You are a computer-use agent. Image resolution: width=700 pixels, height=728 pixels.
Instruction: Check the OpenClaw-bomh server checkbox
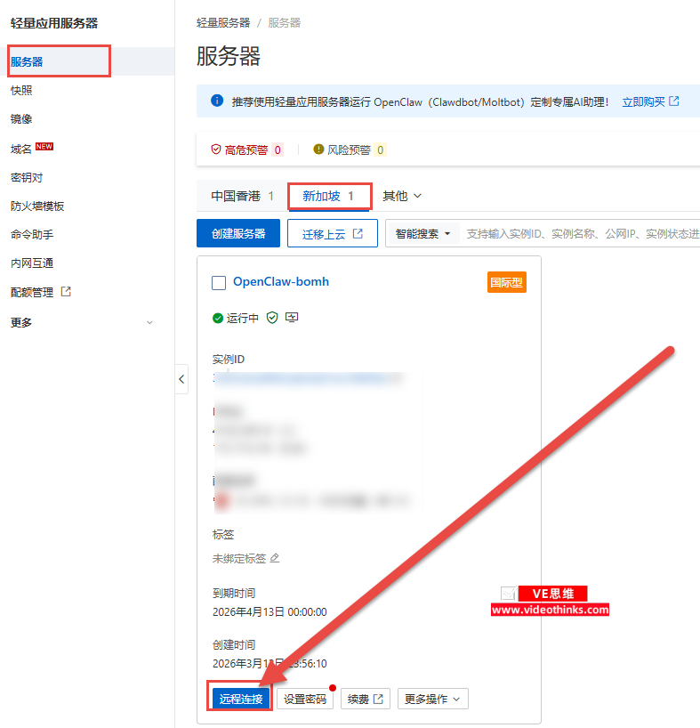(219, 283)
